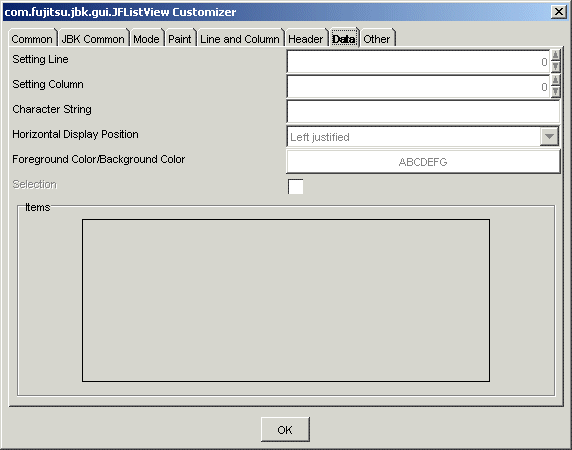Open the Other tab

coord(378,38)
